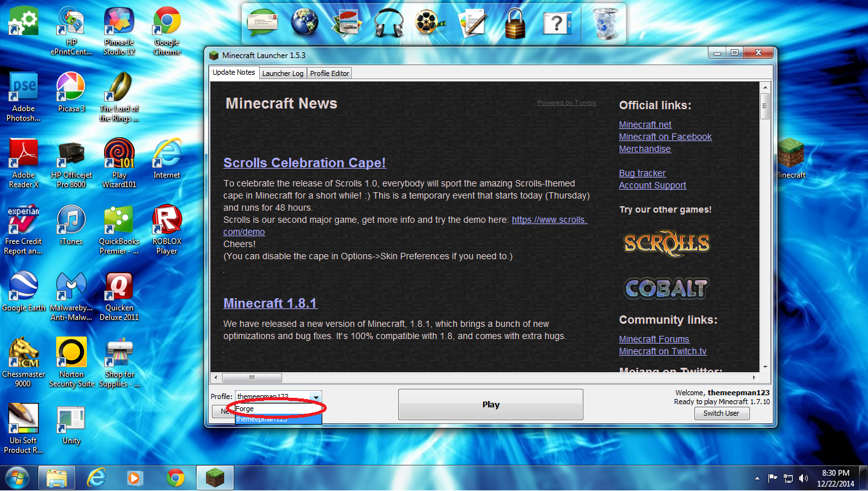This screenshot has height=491, width=868.
Task: Open the Profile Editor tab
Action: [329, 73]
